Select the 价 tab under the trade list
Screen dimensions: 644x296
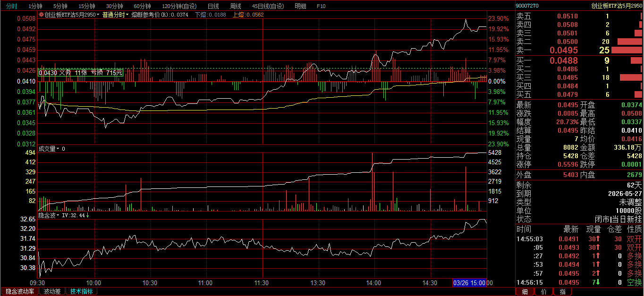click(x=543, y=292)
